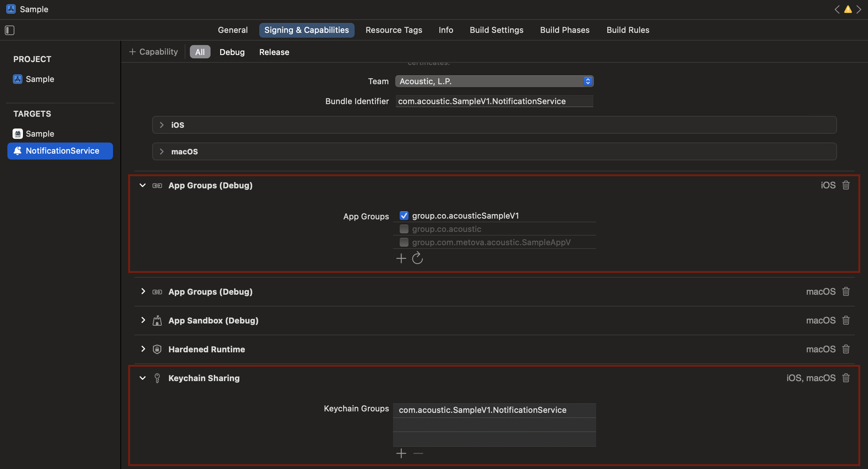The height and width of the screenshot is (469, 868).
Task: Add a new app group with plus icon
Action: pos(401,258)
